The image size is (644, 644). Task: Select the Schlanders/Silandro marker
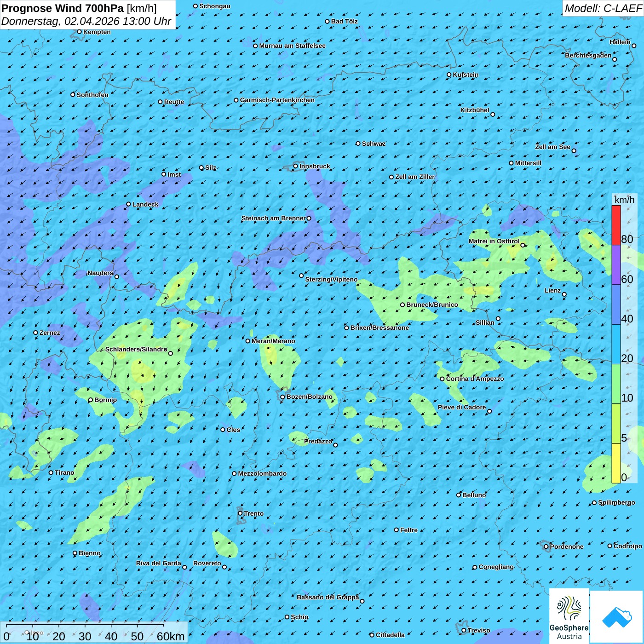[x=171, y=353]
